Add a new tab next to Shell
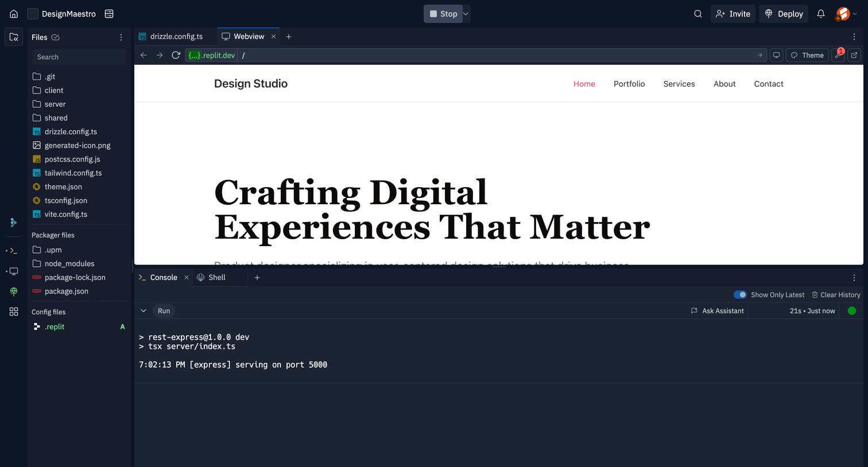The image size is (868, 467). 257,278
